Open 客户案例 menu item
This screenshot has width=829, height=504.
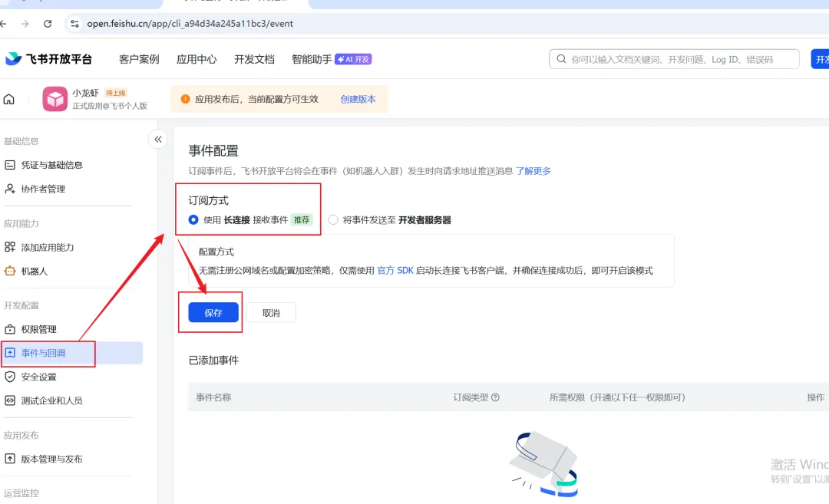[139, 59]
